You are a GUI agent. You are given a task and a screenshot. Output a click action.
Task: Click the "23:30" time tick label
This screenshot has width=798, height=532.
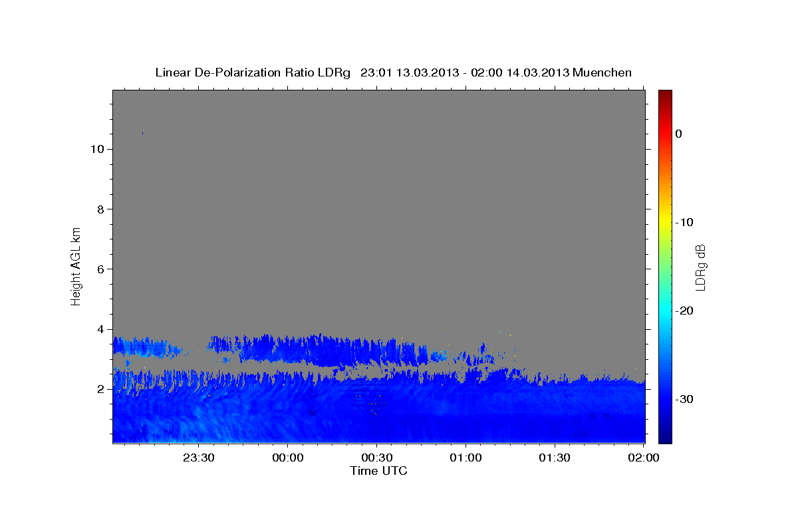point(199,458)
